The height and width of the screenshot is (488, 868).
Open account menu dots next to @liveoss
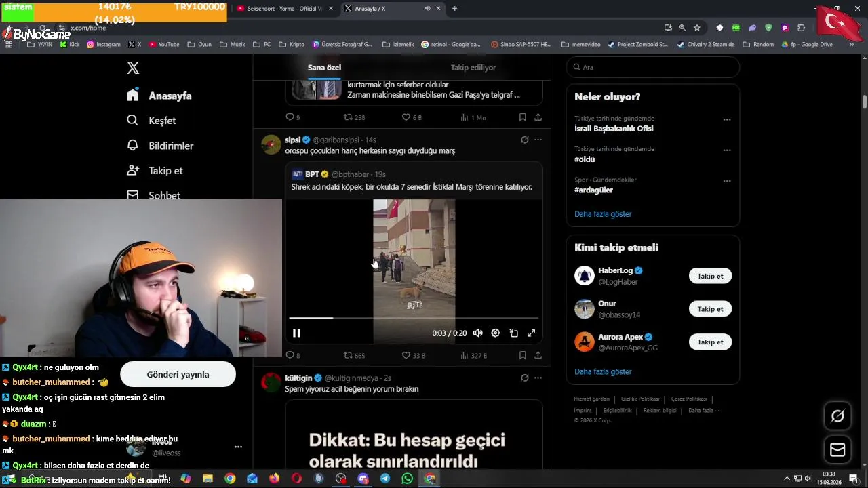(238, 447)
